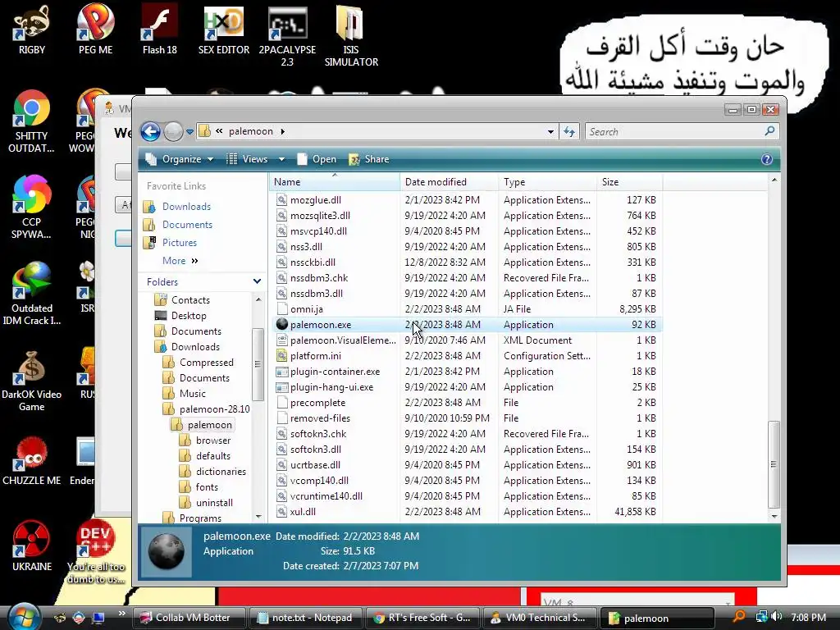Click the Back navigation arrow in Explorer
Viewport: 840px width, 630px height.
click(x=151, y=131)
